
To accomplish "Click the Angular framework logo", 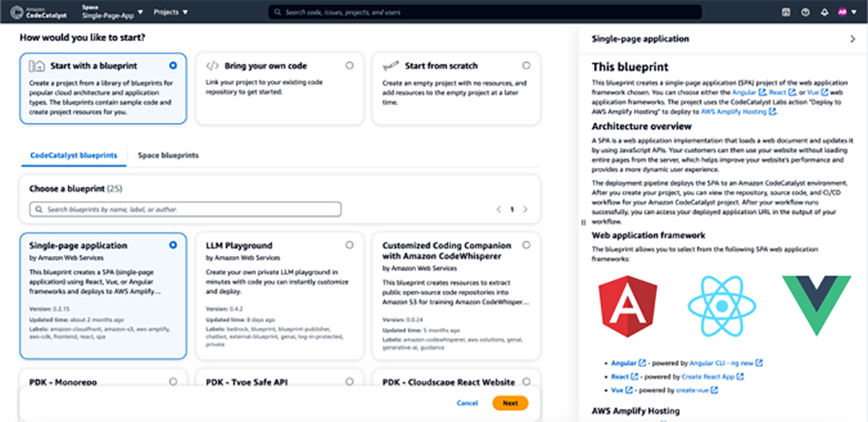I will (628, 302).
